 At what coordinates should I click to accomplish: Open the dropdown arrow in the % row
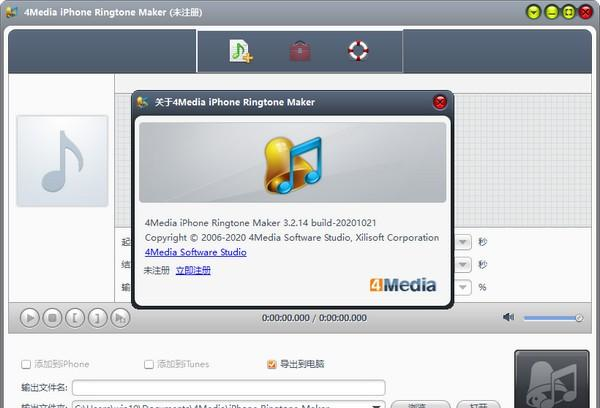click(x=463, y=287)
